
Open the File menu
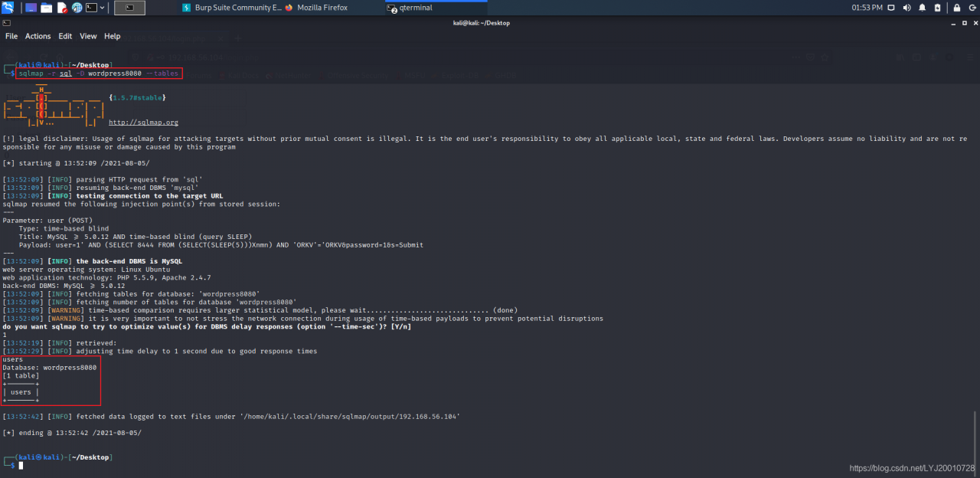coord(11,36)
